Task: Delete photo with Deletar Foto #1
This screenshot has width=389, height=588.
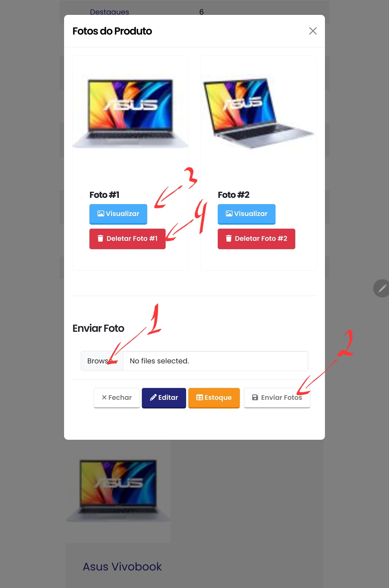Action: (x=127, y=239)
